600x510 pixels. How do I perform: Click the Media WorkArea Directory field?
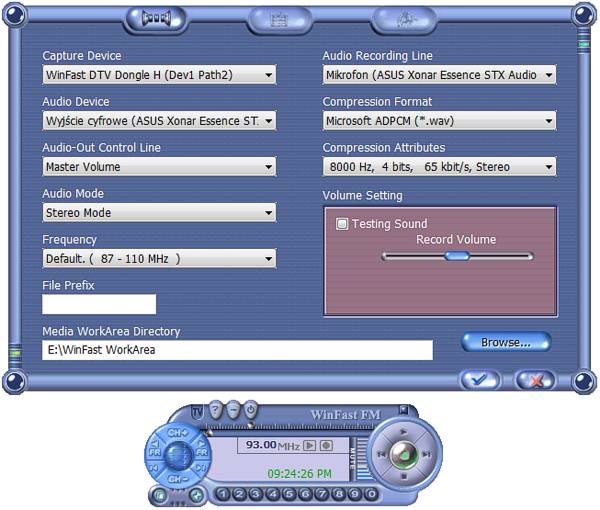(x=237, y=350)
